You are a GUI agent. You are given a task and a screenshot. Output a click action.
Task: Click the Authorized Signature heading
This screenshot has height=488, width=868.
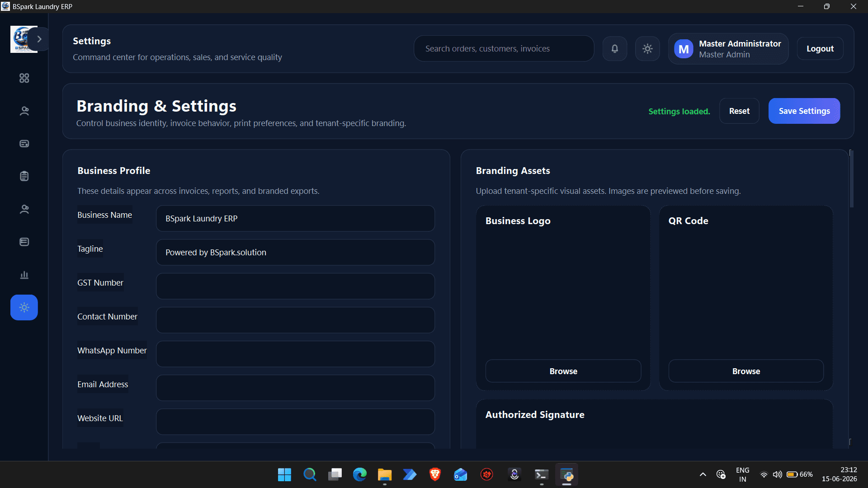click(535, 415)
